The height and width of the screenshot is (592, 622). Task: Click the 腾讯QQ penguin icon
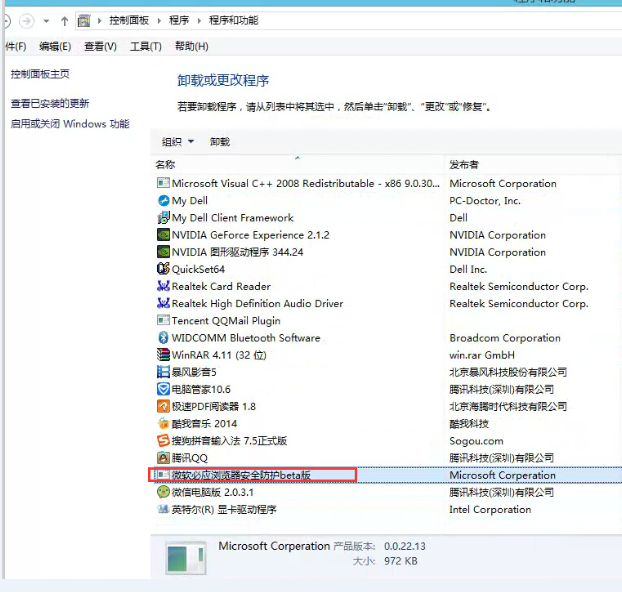click(x=164, y=458)
